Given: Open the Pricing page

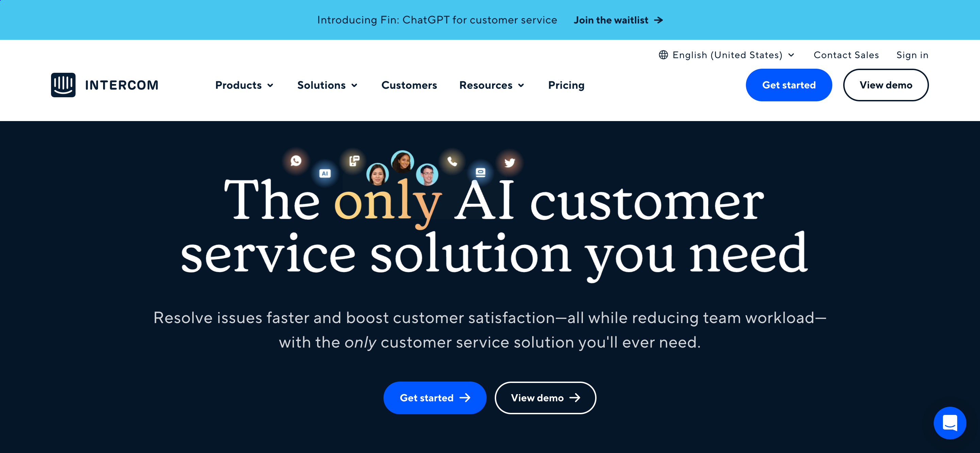Looking at the screenshot, I should pos(566,85).
